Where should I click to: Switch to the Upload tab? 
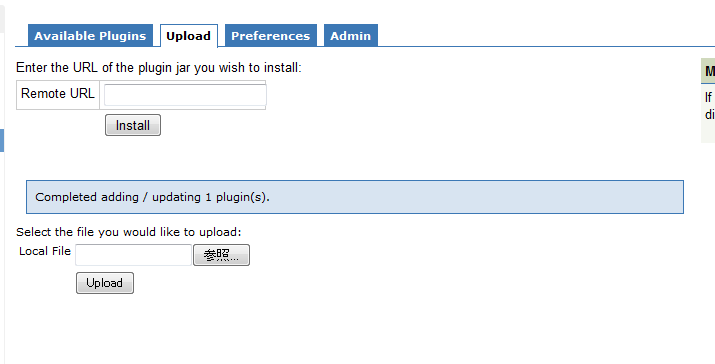pos(188,36)
